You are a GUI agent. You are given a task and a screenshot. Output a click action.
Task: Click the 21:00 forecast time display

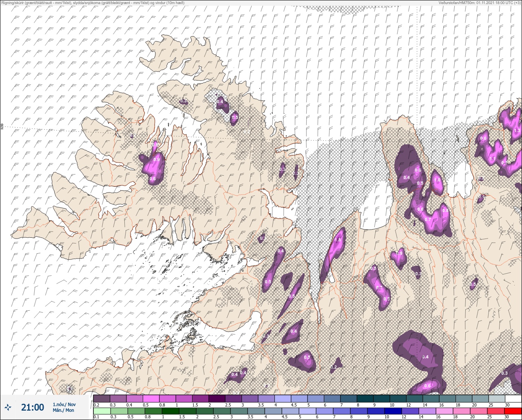tap(33, 407)
